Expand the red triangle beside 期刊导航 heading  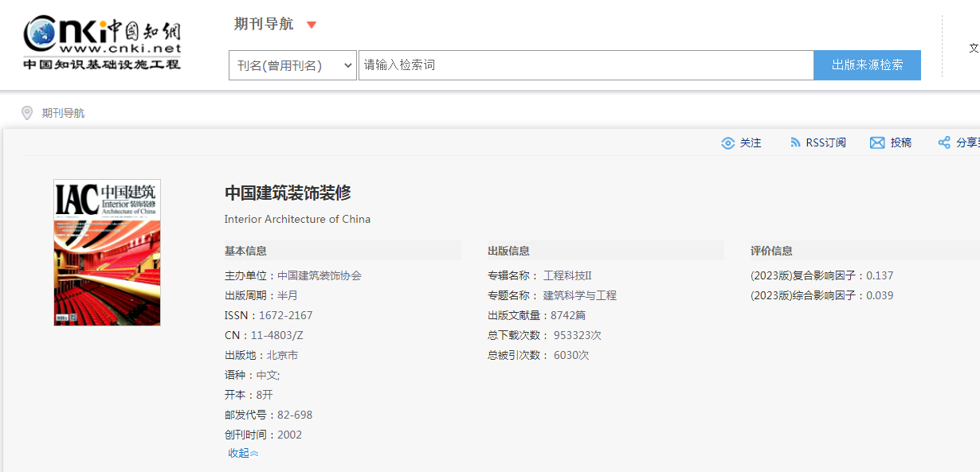pyautogui.click(x=312, y=25)
